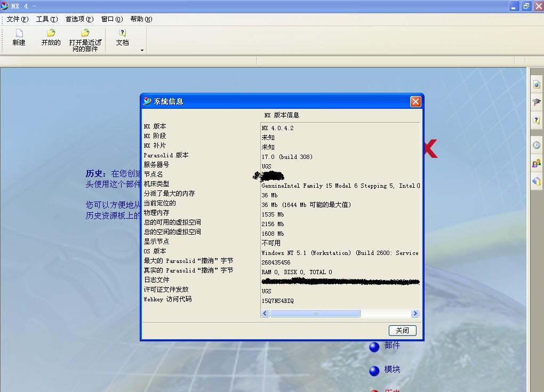This screenshot has height=392, width=544.
Task: Open the 帮助(H) menu
Action: tap(141, 19)
